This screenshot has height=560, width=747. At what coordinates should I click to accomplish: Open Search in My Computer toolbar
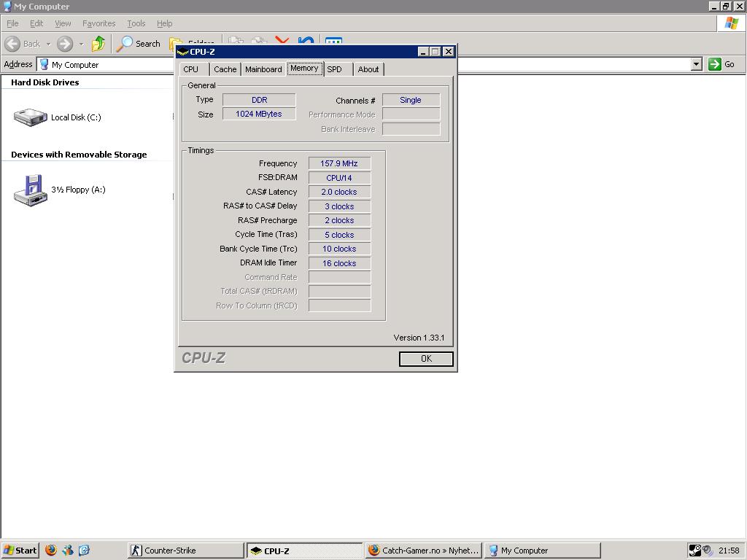pos(139,44)
